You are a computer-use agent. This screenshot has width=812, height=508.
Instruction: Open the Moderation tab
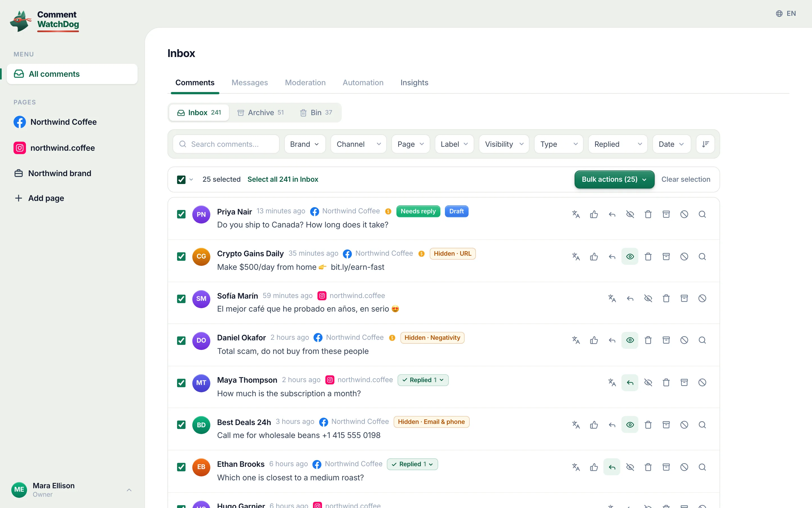click(x=305, y=83)
